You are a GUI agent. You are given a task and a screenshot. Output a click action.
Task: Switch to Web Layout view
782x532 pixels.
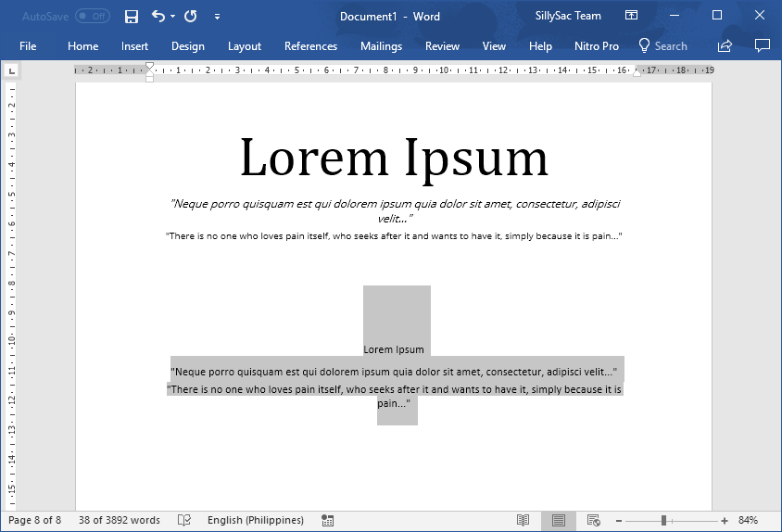593,520
